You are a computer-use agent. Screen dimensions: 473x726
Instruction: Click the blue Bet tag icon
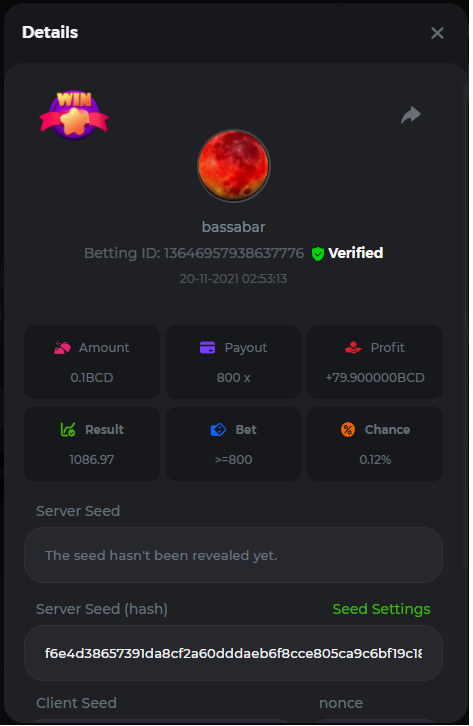click(218, 430)
